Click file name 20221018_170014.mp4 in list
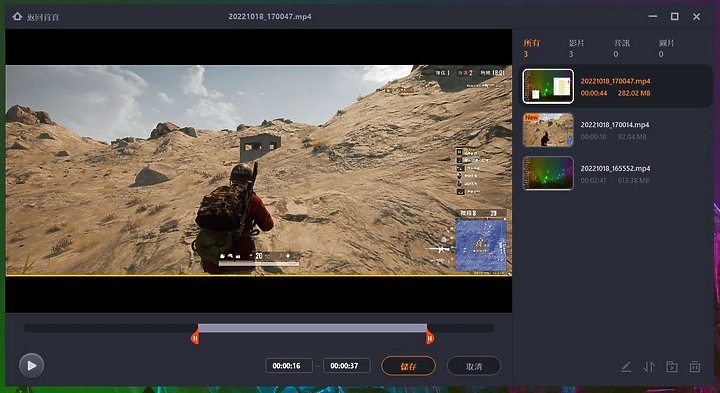The height and width of the screenshot is (393, 720). pyautogui.click(x=615, y=125)
